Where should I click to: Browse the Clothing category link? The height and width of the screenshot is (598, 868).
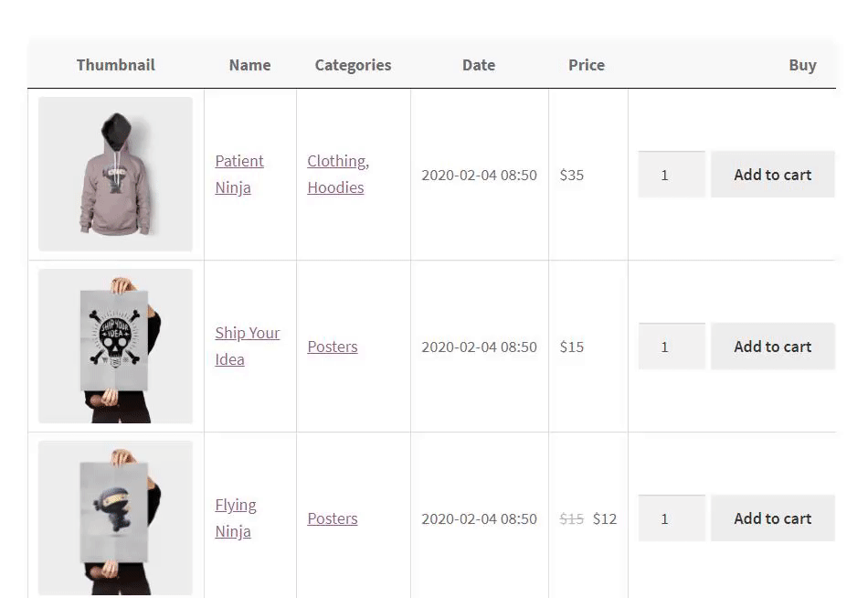(337, 161)
